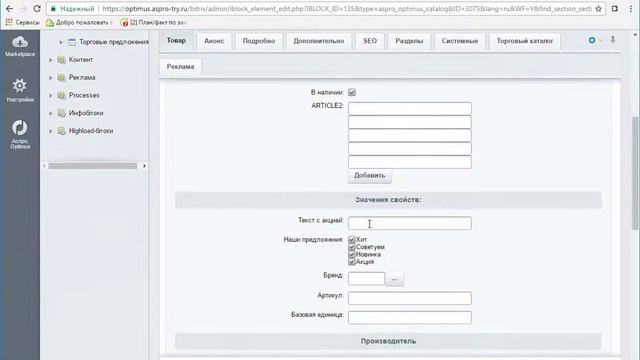Image resolution: width=640 pixels, height=360 pixels.
Task: Switch to Подробно tab
Action: pyautogui.click(x=259, y=41)
